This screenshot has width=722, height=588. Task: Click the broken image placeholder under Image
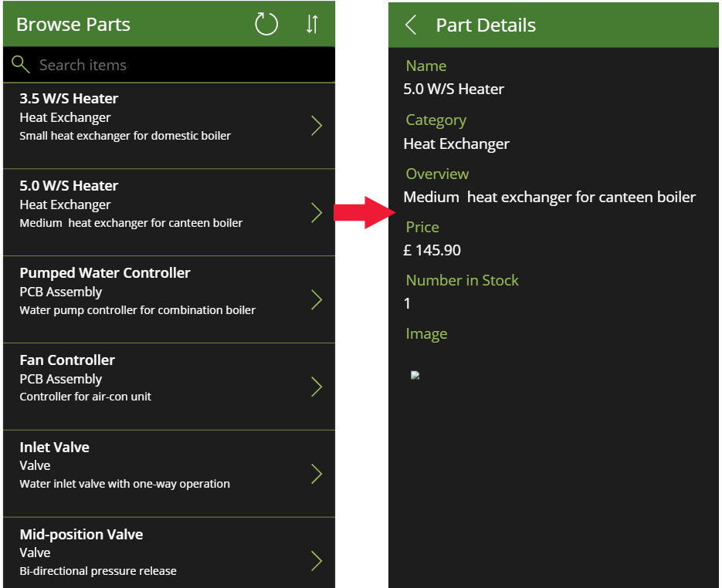click(415, 375)
